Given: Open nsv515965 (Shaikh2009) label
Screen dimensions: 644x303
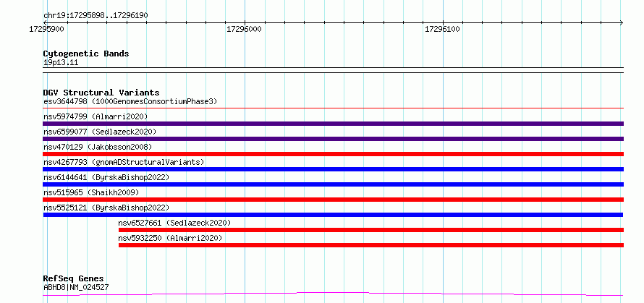Looking at the screenshot, I should coord(91,192).
